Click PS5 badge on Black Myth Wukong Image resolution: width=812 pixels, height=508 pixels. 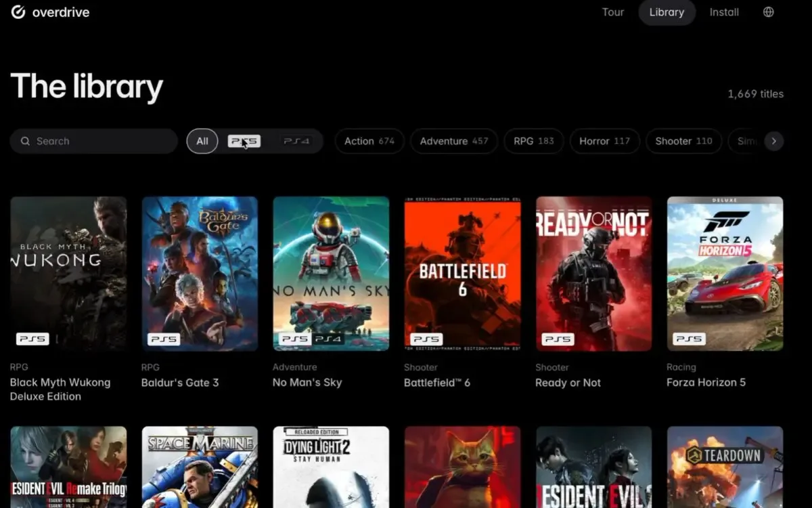[32, 339]
